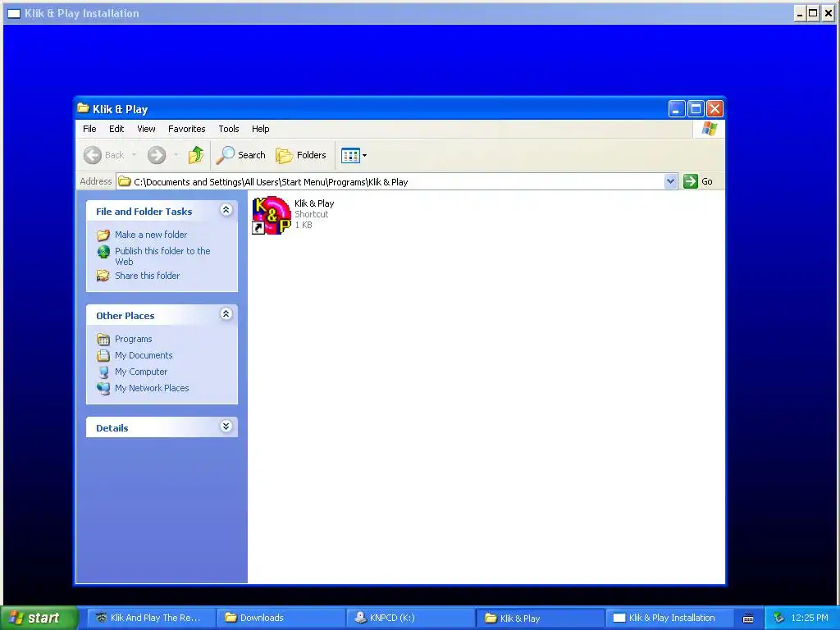This screenshot has width=840, height=630.
Task: Minimize the Klik & Play Explorer window
Action: click(x=677, y=109)
